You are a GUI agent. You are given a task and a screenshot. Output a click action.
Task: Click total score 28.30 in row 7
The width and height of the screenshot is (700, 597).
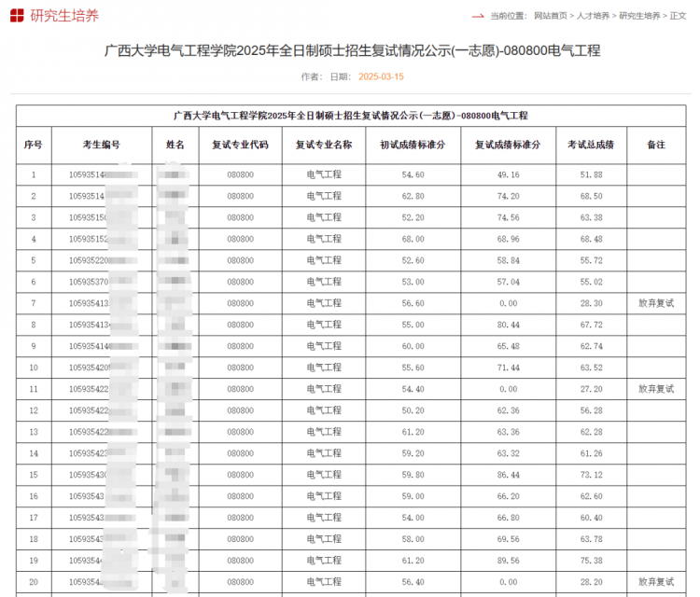pyautogui.click(x=591, y=303)
